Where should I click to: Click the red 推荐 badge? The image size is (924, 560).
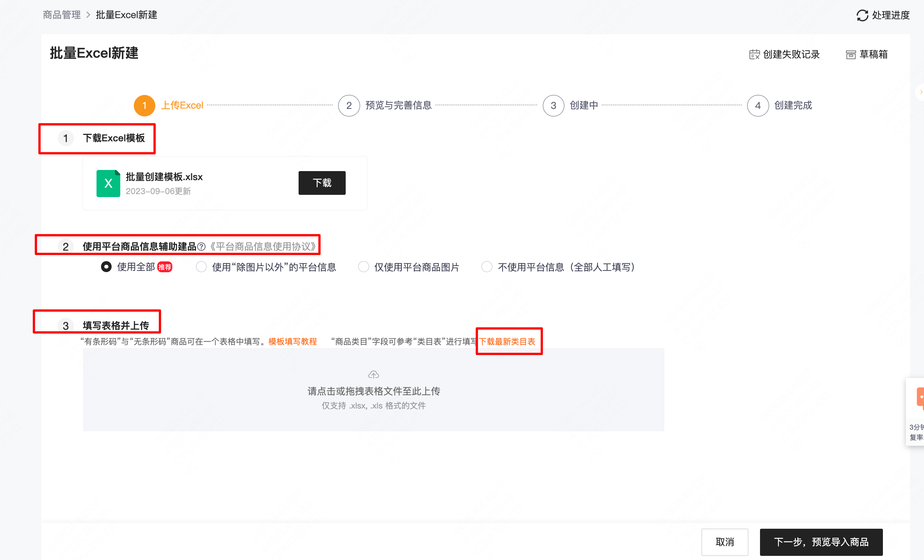(x=165, y=267)
